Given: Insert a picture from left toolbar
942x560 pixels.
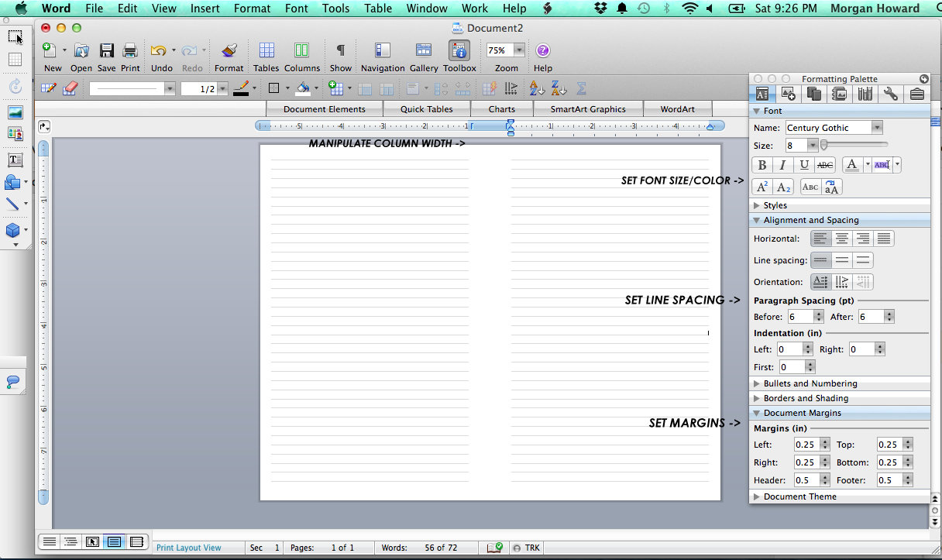Looking at the screenshot, I should pos(15,113).
